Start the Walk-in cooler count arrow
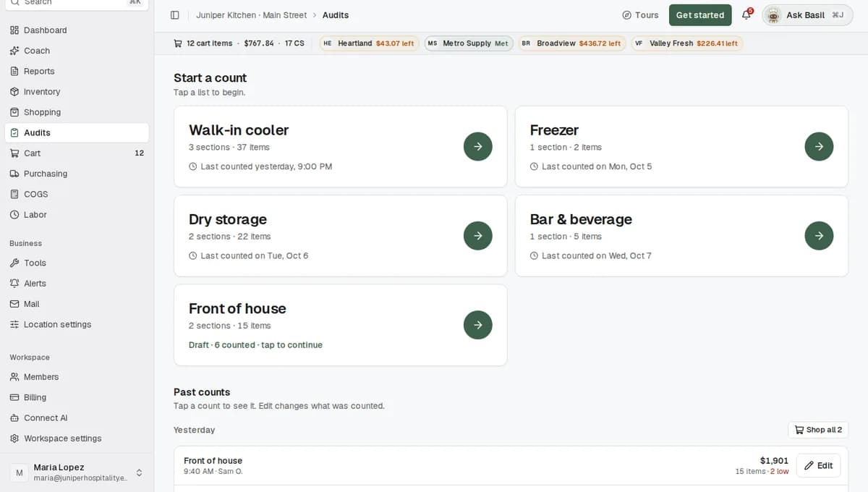Screen dimensions: 868x492 (x=478, y=146)
